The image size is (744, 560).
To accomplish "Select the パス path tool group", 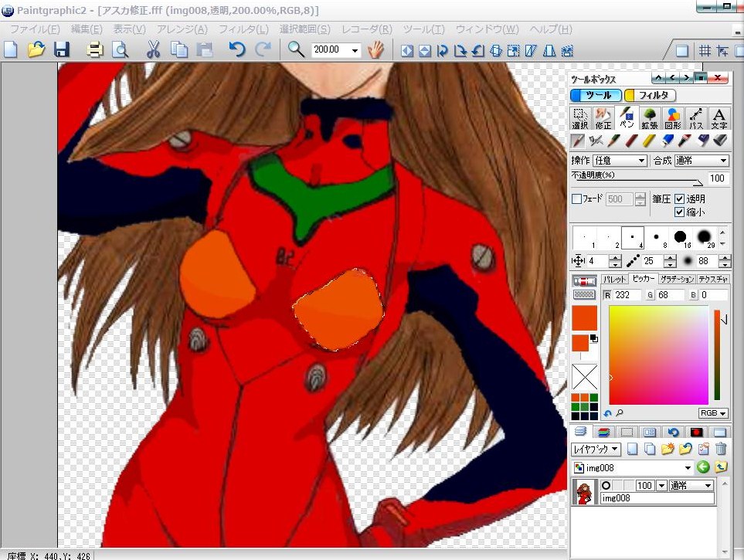I will click(696, 118).
